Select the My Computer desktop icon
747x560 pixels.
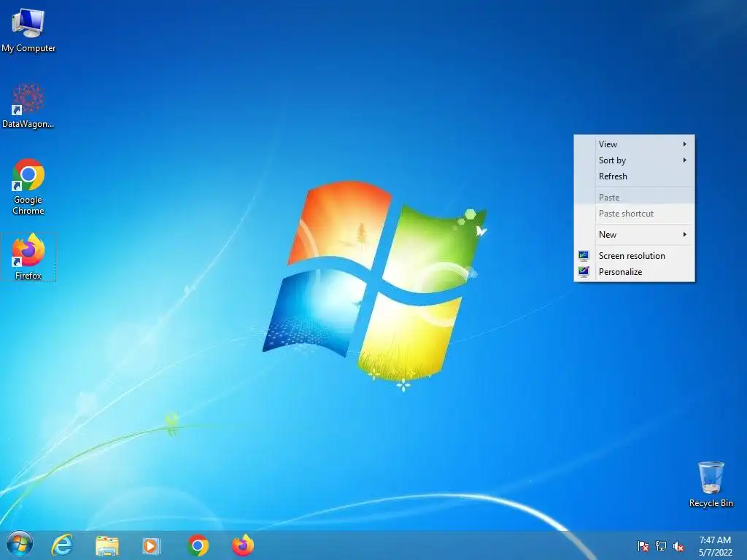click(x=28, y=31)
